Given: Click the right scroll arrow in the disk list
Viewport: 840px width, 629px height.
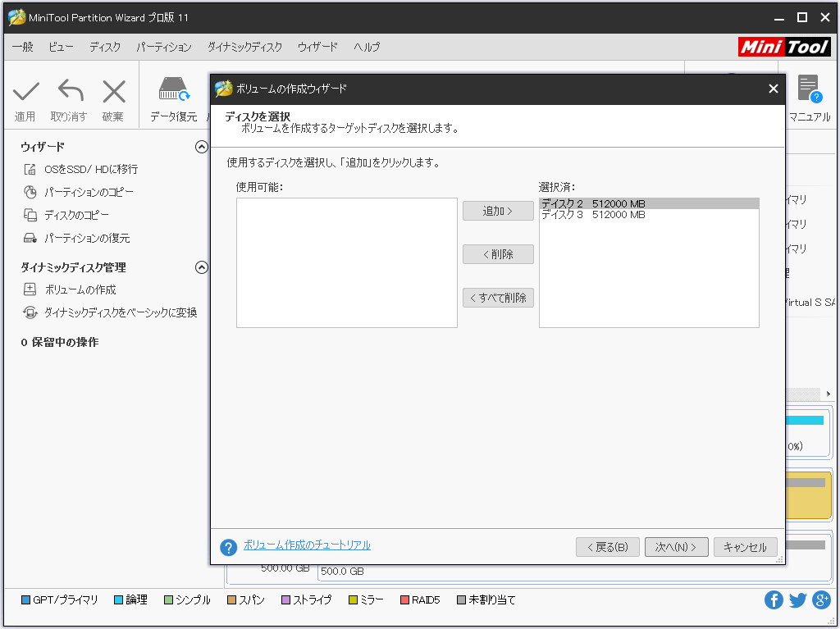Looking at the screenshot, I should tap(829, 394).
